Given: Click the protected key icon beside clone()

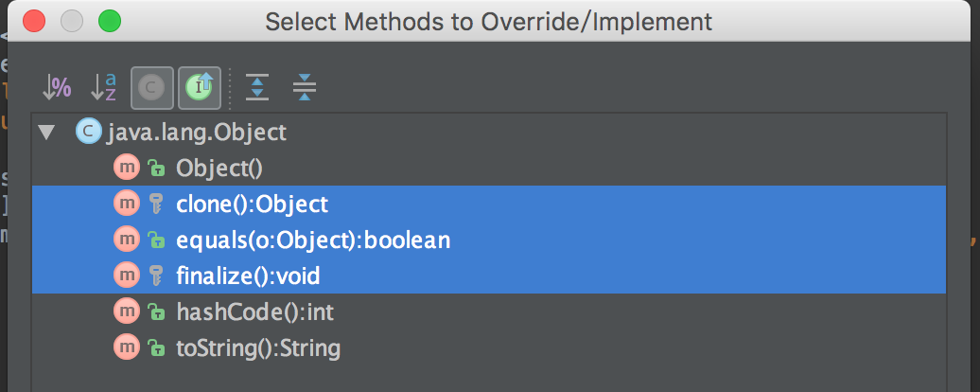Looking at the screenshot, I should pos(157,205).
